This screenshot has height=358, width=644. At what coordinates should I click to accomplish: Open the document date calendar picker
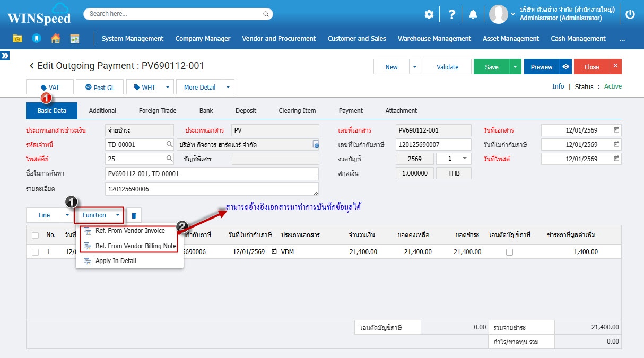pos(616,130)
